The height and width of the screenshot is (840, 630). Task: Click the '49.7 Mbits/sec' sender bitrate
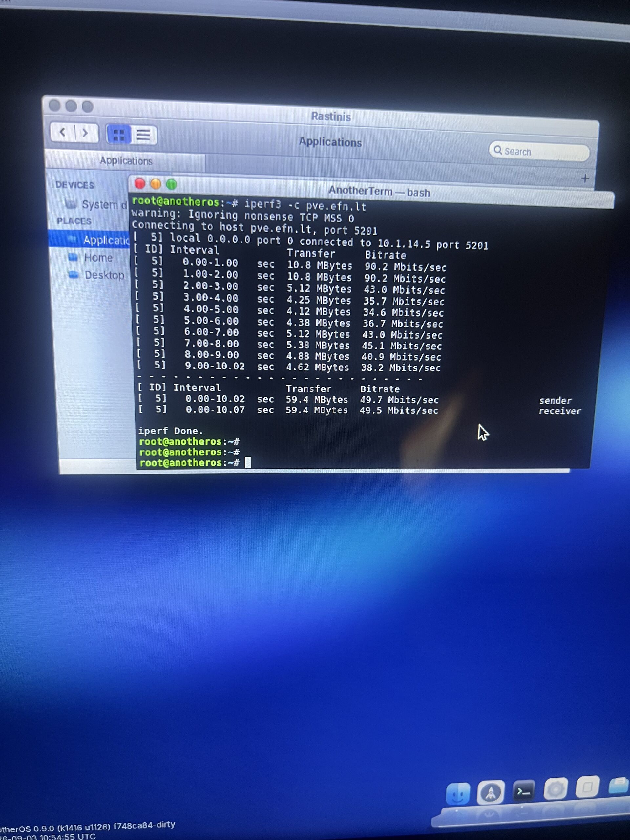[x=399, y=400]
